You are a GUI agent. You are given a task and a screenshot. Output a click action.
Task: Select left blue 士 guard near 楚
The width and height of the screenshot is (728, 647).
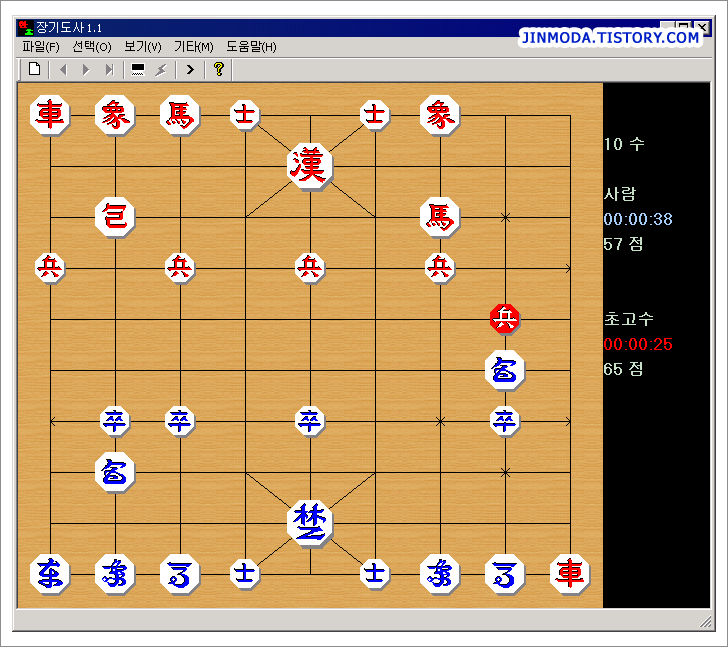(245, 575)
